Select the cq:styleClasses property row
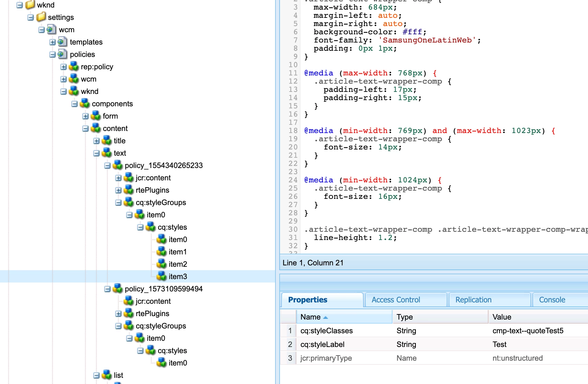The image size is (588, 384). pos(434,331)
